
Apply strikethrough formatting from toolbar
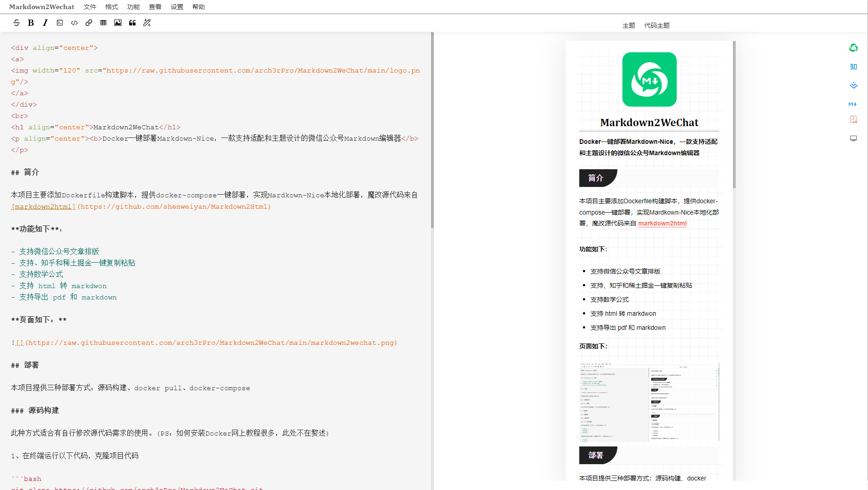pos(17,23)
